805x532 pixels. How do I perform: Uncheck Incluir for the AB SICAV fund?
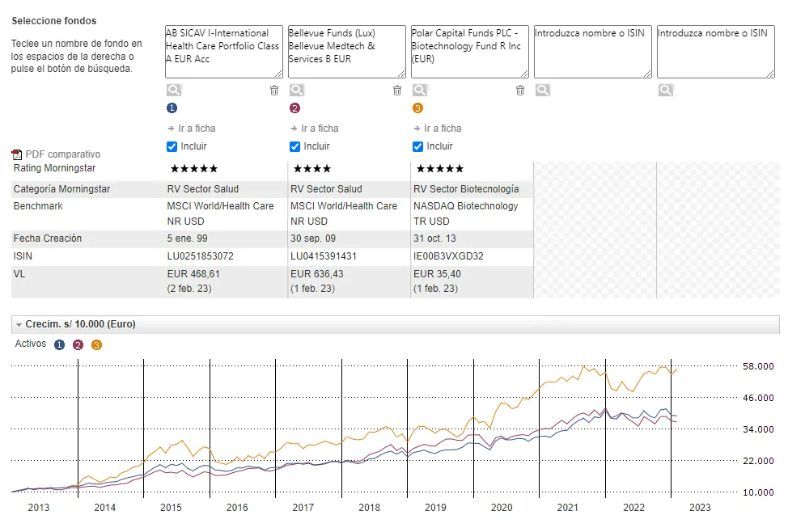click(x=172, y=146)
